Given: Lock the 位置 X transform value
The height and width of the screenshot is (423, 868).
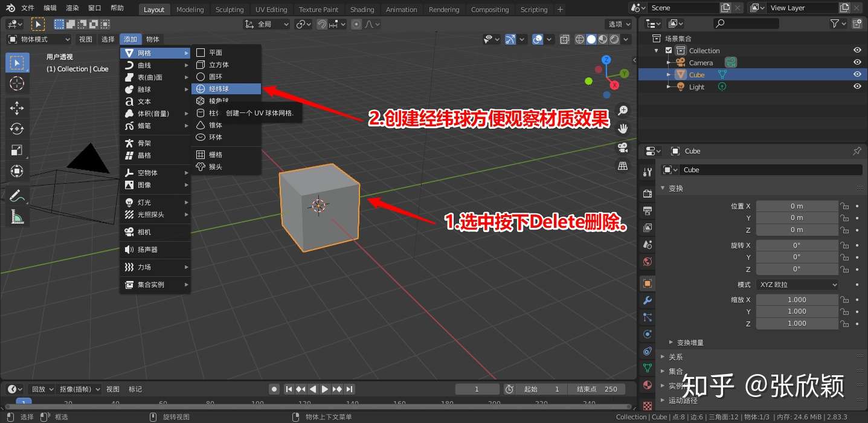Looking at the screenshot, I should click(844, 205).
